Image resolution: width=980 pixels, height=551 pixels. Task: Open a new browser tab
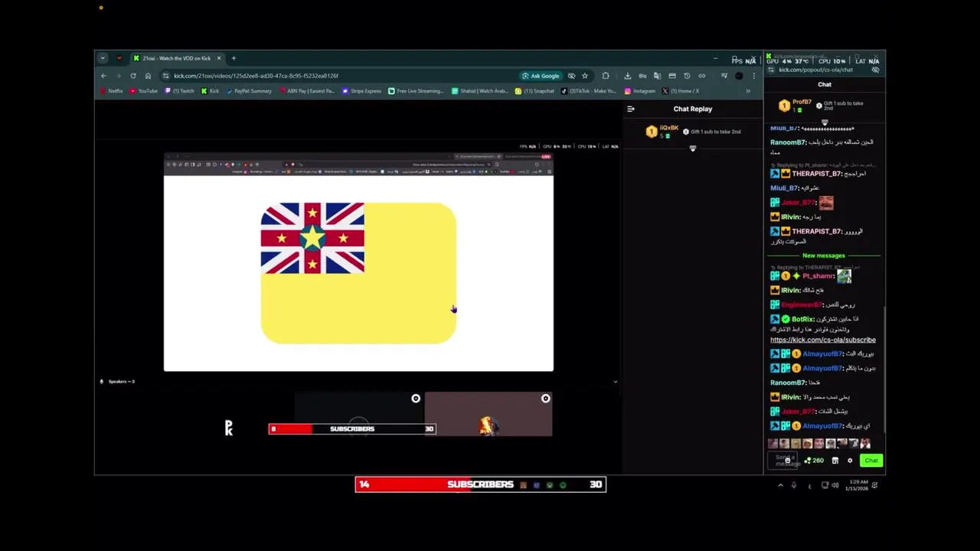pos(234,58)
